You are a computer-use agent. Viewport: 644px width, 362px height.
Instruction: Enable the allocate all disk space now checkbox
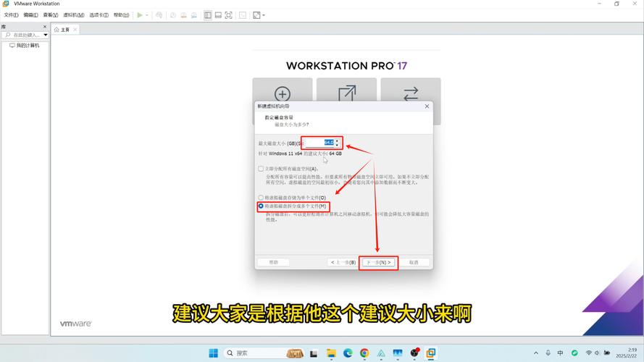tap(261, 169)
